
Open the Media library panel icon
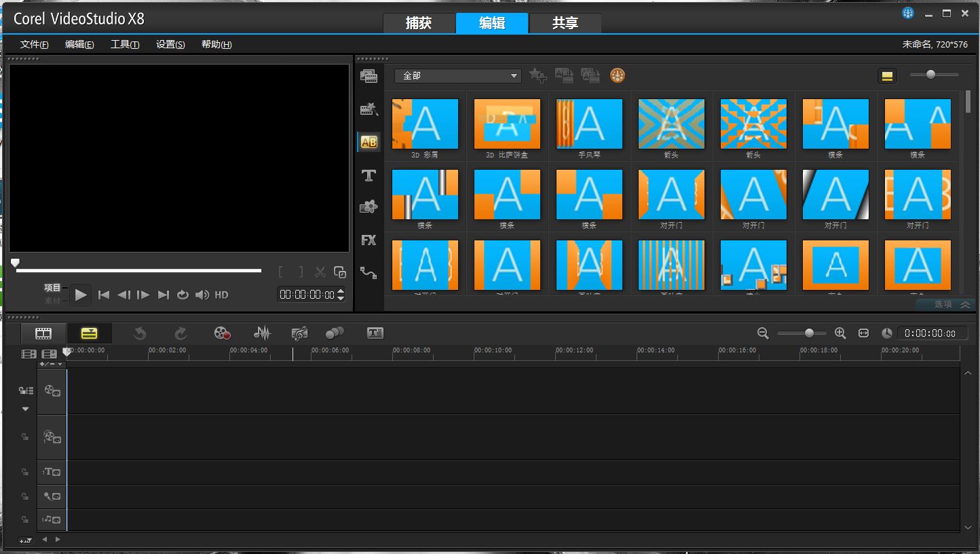click(x=369, y=76)
